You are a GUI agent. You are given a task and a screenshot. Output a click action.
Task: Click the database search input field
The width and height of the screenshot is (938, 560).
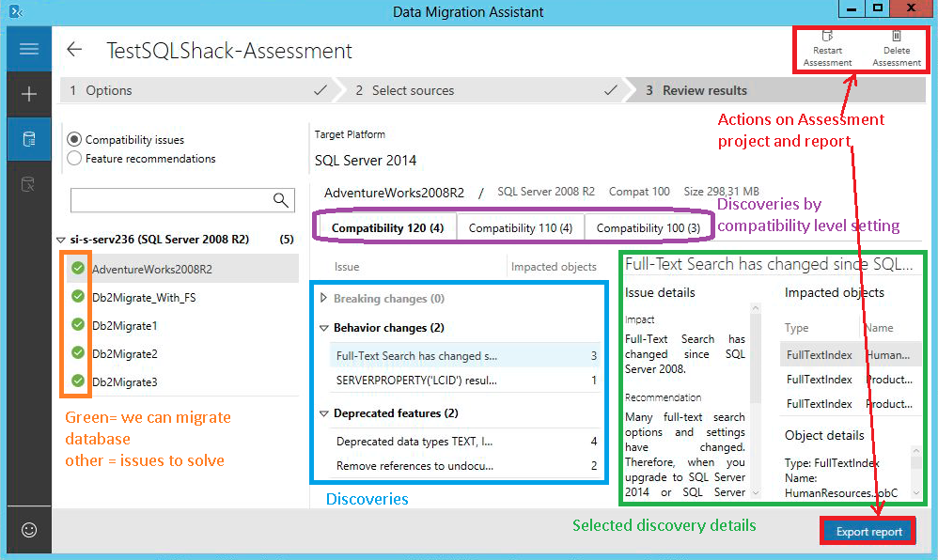(171, 200)
